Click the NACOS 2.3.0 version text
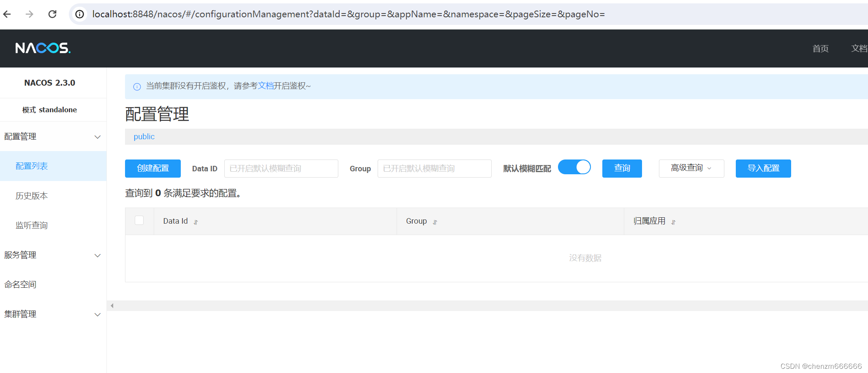Image resolution: width=868 pixels, height=373 pixels. coord(50,83)
